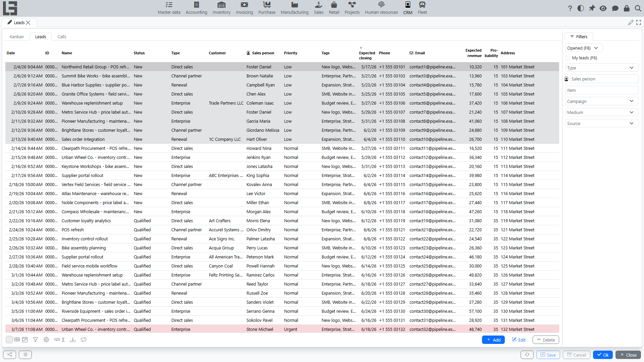This screenshot has width=644, height=362.
Task: Open the Inventory module
Action: (221, 8)
